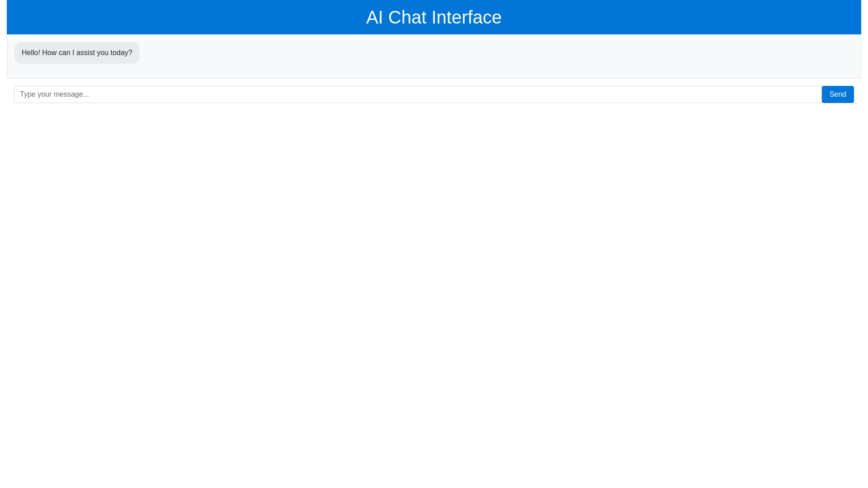This screenshot has height=488, width=868.
Task: Click the blue Send button
Action: point(837,94)
